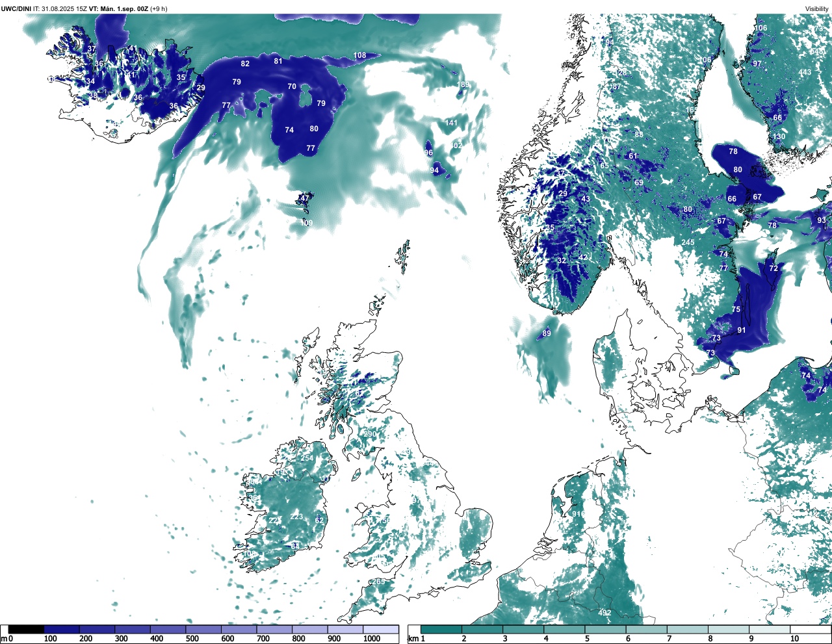This screenshot has width=832, height=644.
Task: Click the '61' value over central Sweden
Action: point(633,156)
